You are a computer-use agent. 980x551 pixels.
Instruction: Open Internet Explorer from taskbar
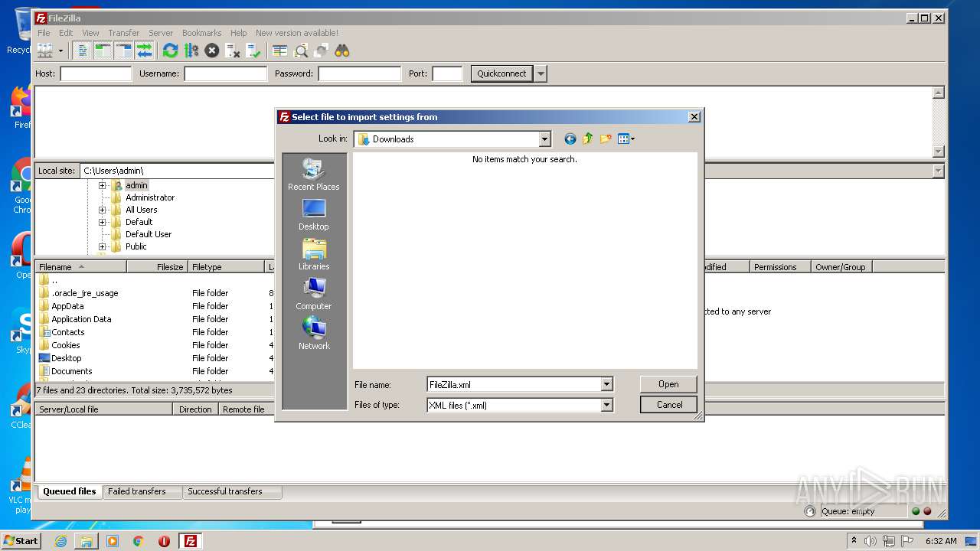[x=60, y=541]
